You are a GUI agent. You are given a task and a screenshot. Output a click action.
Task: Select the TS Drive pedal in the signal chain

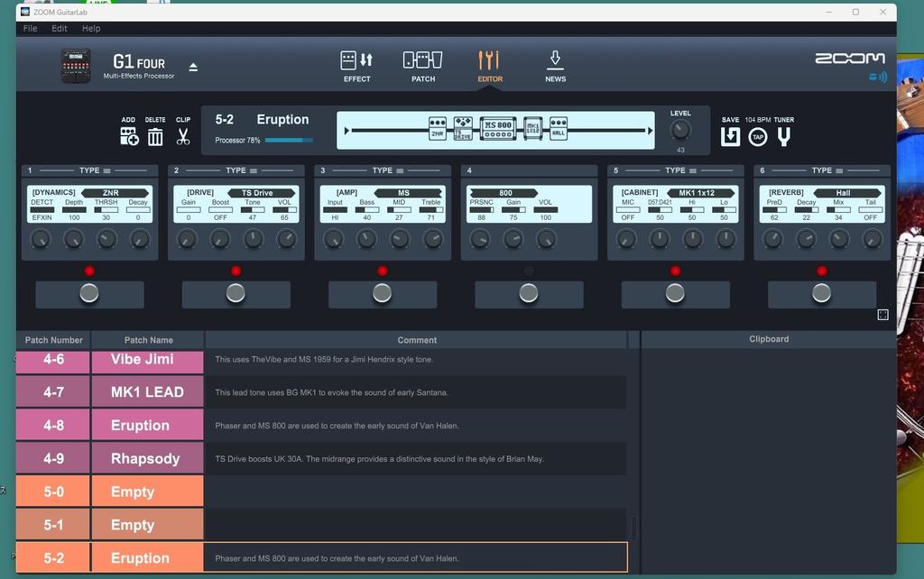tap(463, 128)
